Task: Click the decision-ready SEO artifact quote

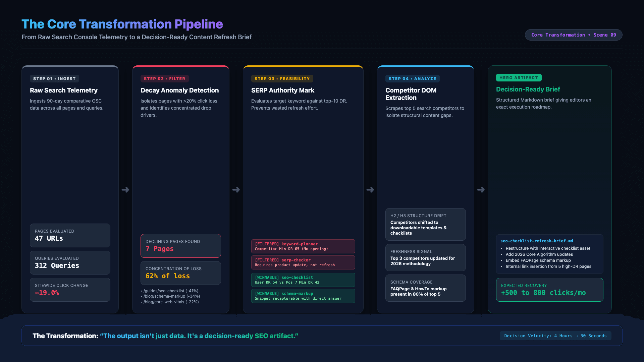Action: [199, 336]
